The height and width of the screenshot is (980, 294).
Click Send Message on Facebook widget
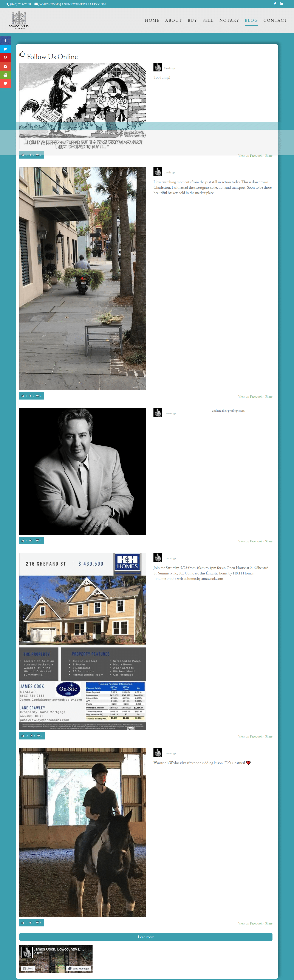(79, 968)
